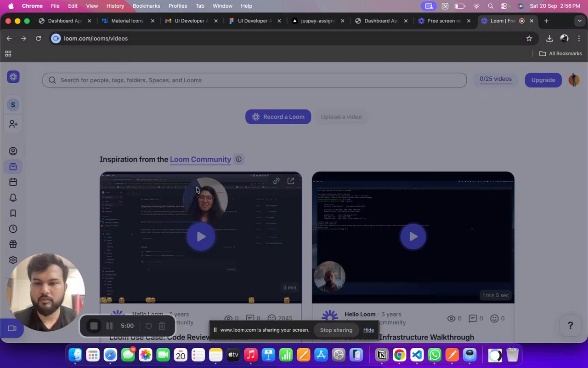Open the View menu in menu bar

pos(92,6)
